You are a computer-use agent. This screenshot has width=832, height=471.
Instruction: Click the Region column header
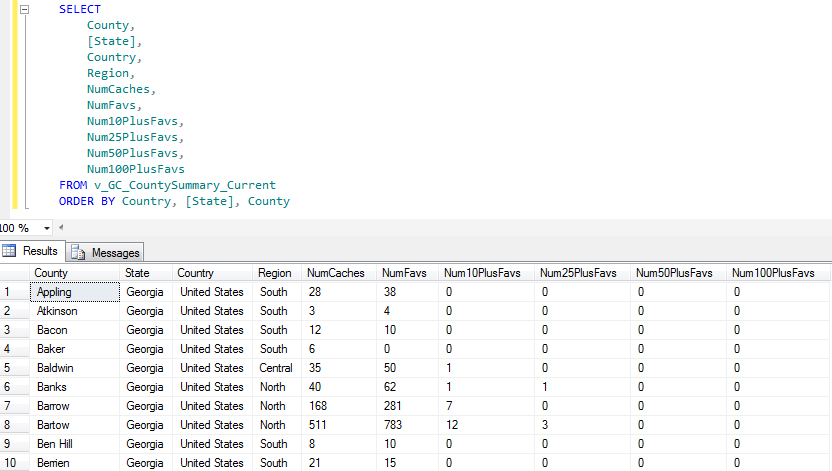274,273
